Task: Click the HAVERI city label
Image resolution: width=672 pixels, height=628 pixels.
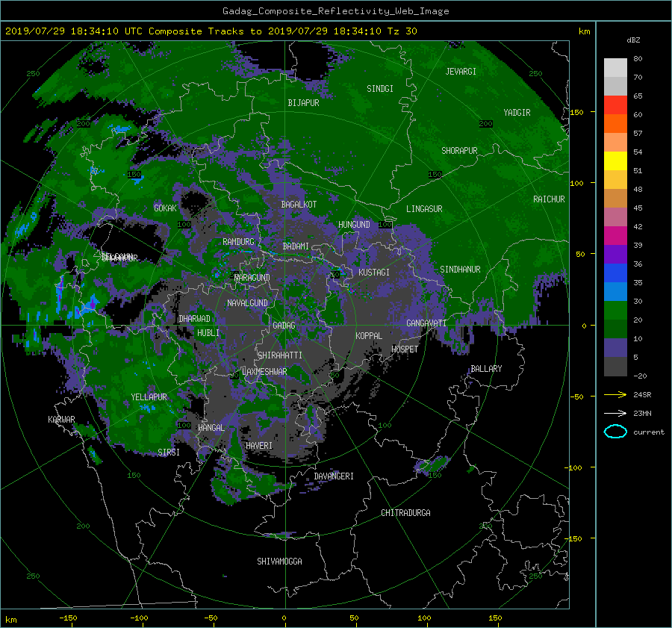Action: pyautogui.click(x=259, y=446)
